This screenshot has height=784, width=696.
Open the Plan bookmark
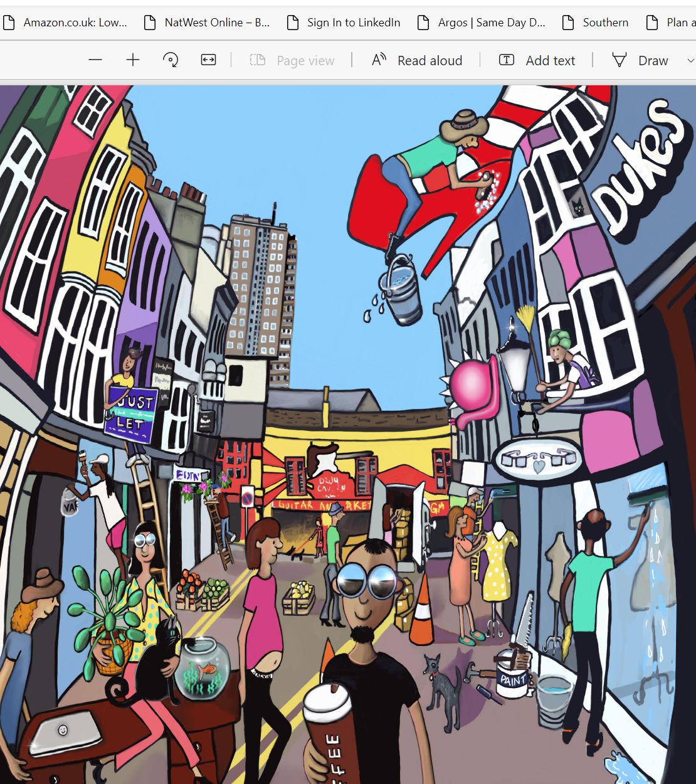pos(671,23)
